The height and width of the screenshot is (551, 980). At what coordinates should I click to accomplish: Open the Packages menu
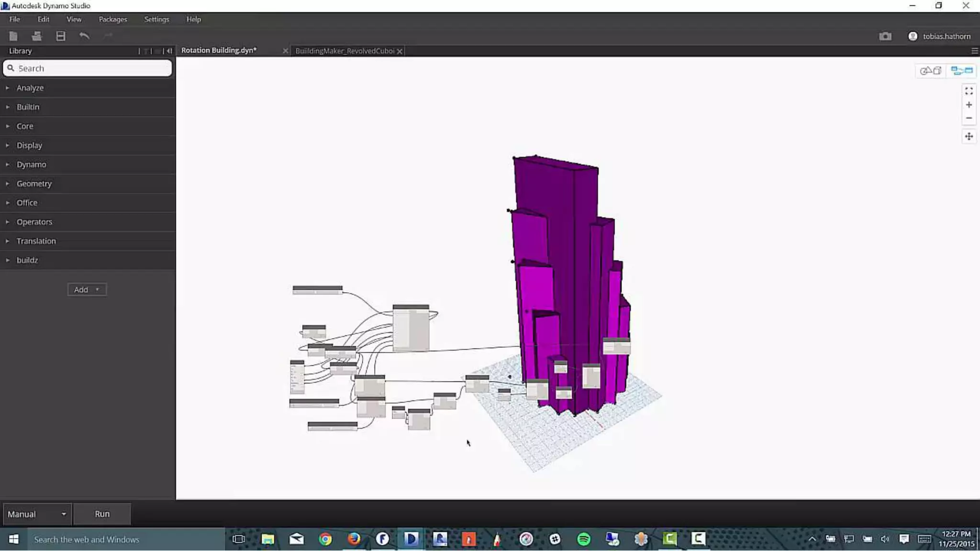coord(113,19)
